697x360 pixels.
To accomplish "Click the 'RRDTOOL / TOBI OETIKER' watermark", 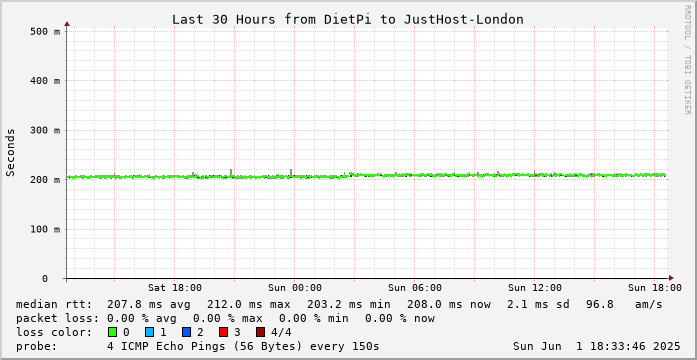I will coord(687,59).
